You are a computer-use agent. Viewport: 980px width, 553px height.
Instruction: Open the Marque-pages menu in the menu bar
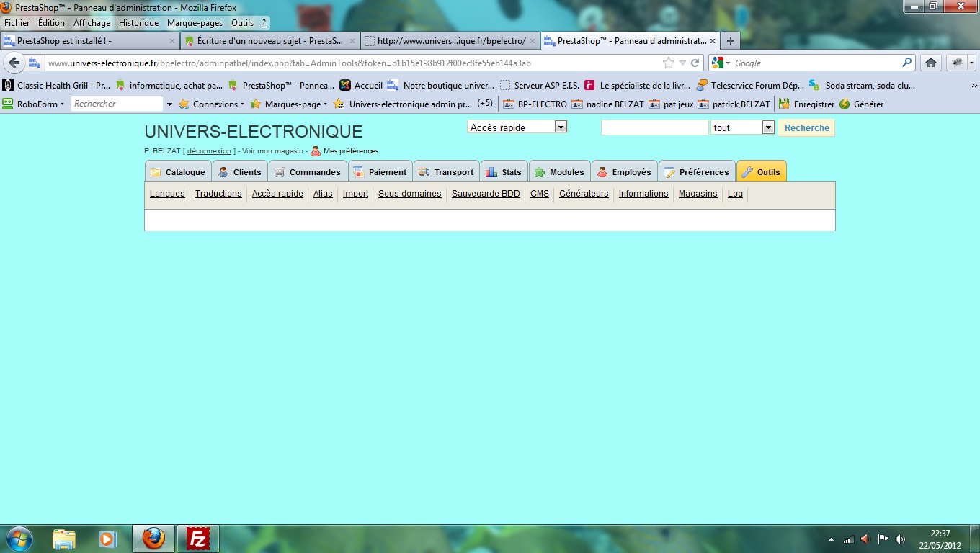pyautogui.click(x=195, y=23)
